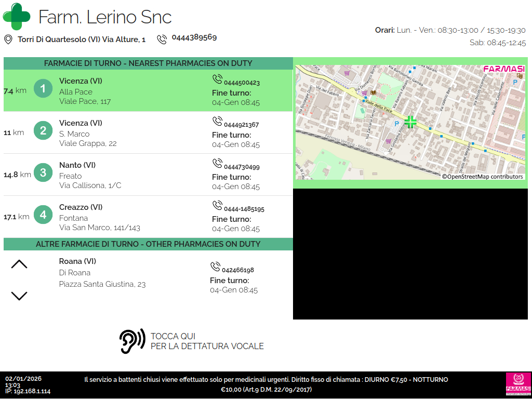Click phone icon next to 0444921367

[x=217, y=122]
